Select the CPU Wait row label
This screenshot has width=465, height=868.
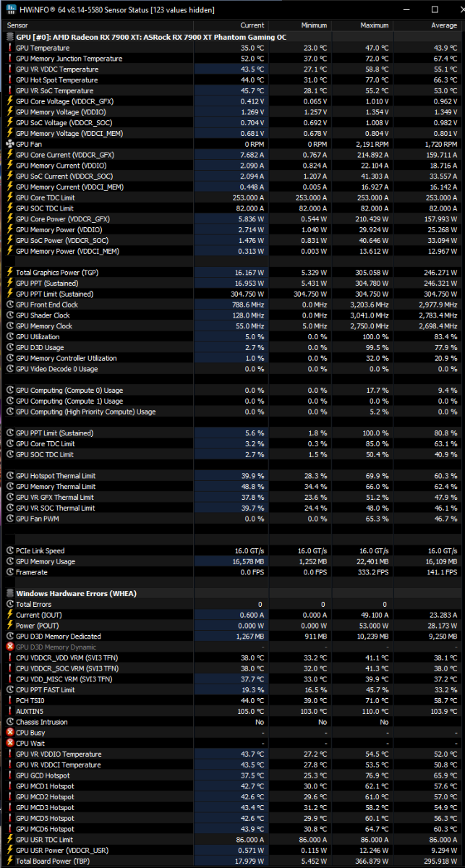tap(30, 744)
